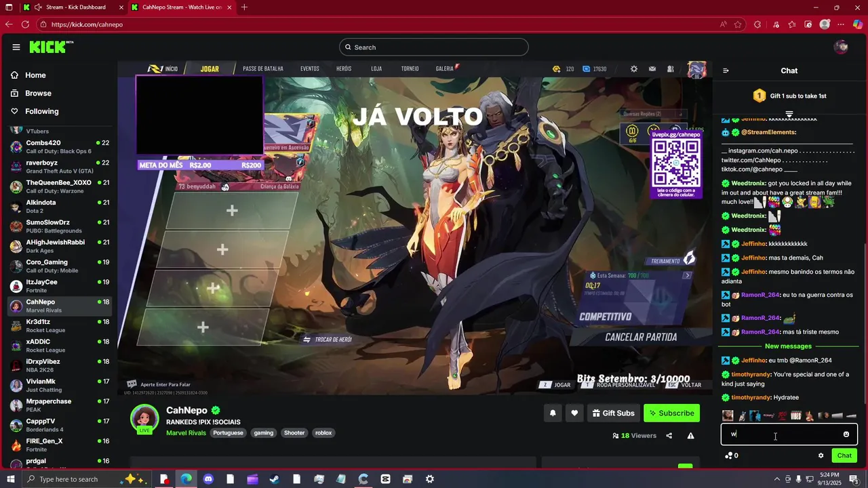Switch to Stream - Kick Dashboard tab
This screenshot has width=868, height=488.
(x=73, y=7)
